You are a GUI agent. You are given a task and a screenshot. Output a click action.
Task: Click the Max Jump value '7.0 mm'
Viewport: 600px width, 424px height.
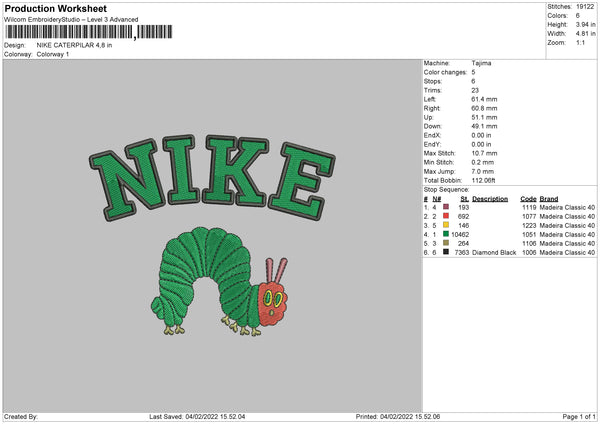pos(483,171)
